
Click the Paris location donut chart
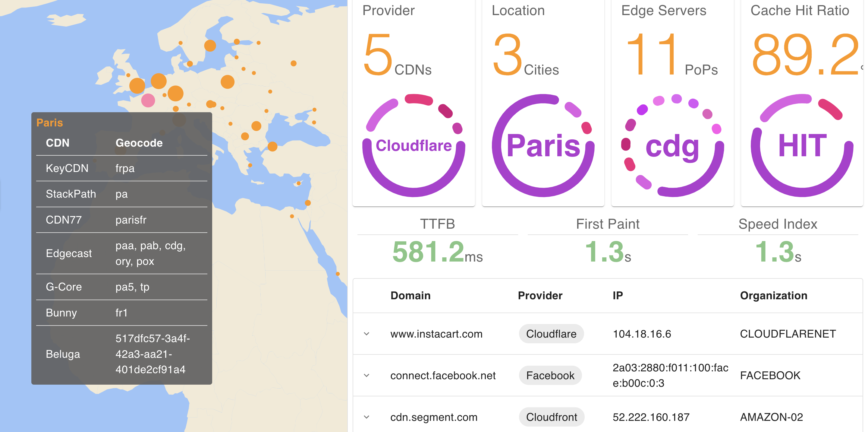[x=543, y=146]
